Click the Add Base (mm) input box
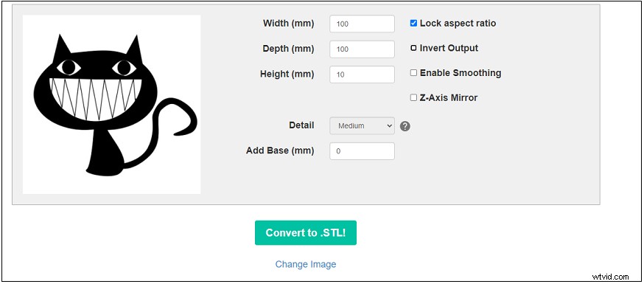Screen dimensions: 644x284 tap(363, 151)
